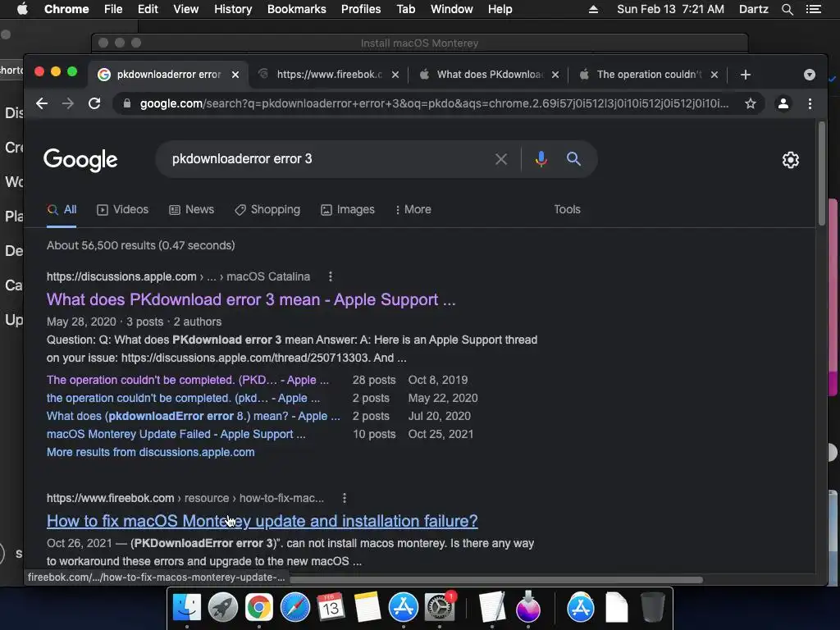Image resolution: width=840 pixels, height=630 pixels.
Task: Close the fireebok.com tab
Action: point(395,75)
